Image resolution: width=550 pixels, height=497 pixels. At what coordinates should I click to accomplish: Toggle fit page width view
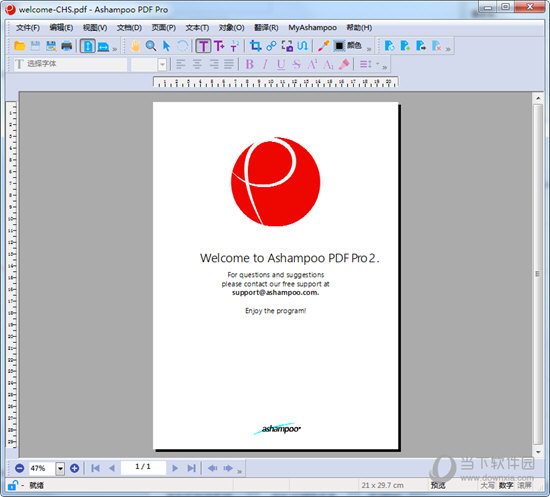(x=103, y=46)
